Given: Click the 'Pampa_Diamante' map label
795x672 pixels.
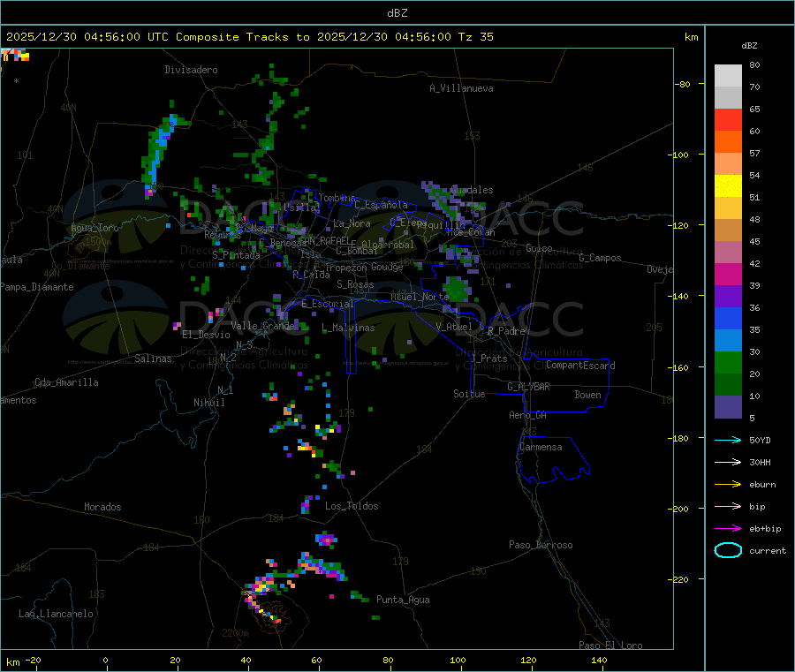Looking at the screenshot, I should tap(37, 287).
